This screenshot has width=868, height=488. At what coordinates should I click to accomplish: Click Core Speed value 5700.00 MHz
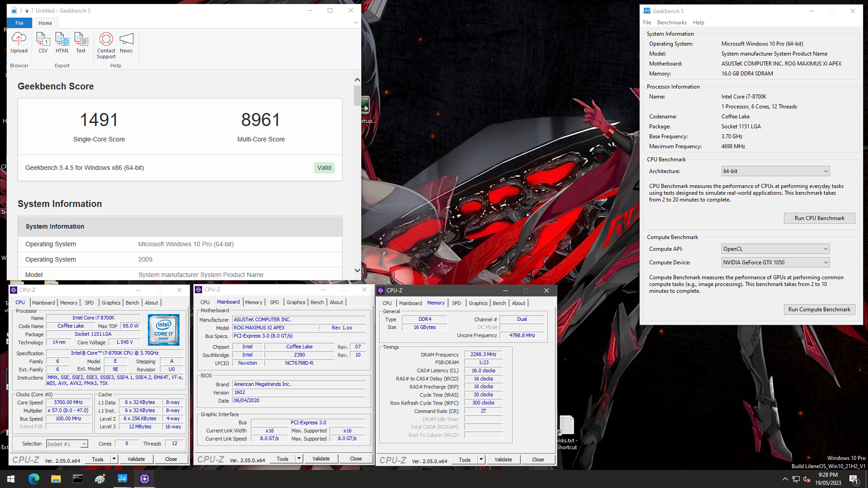(x=68, y=403)
